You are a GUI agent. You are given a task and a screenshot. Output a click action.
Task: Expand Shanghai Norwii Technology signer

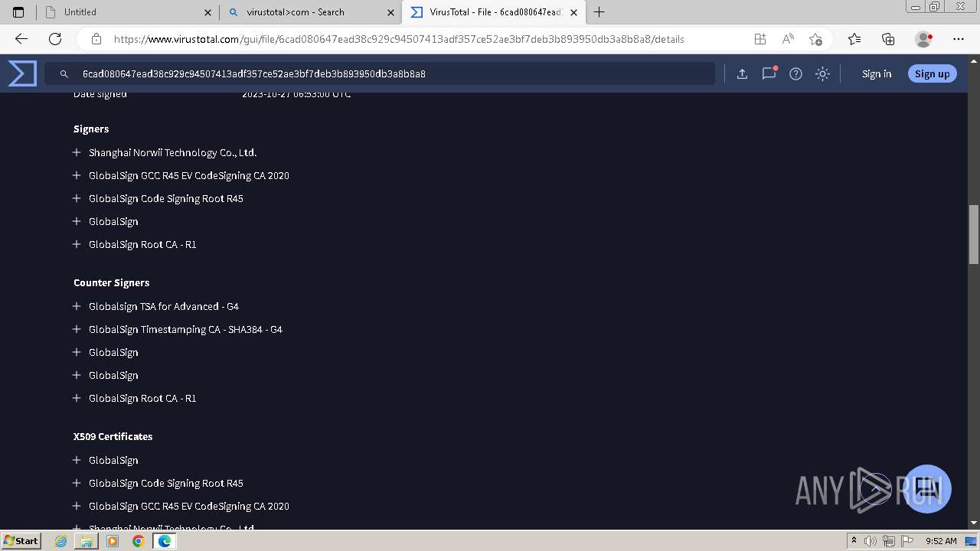(77, 152)
